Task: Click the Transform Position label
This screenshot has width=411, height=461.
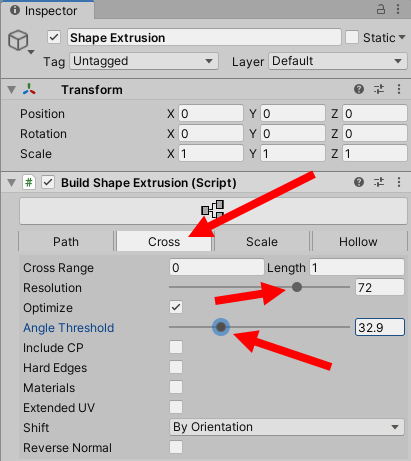Action: coord(42,114)
